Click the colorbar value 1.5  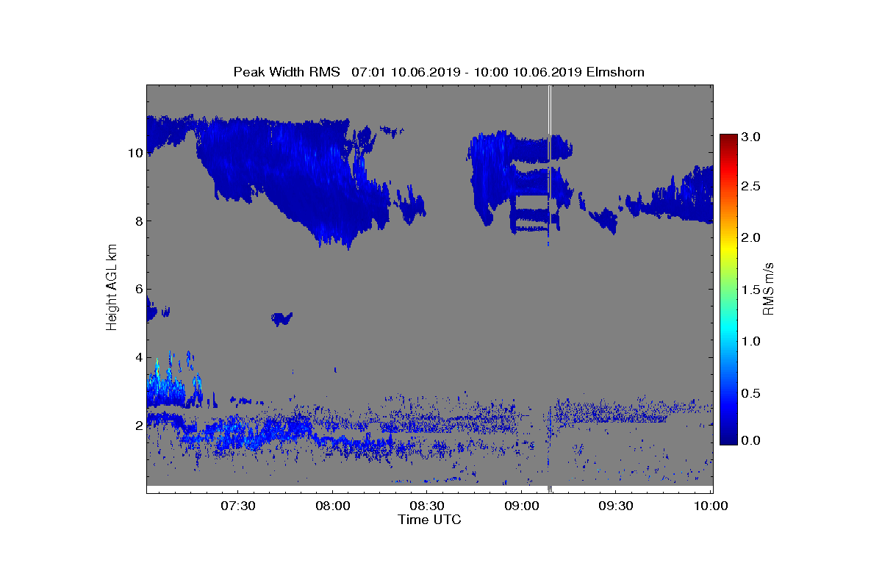click(750, 290)
